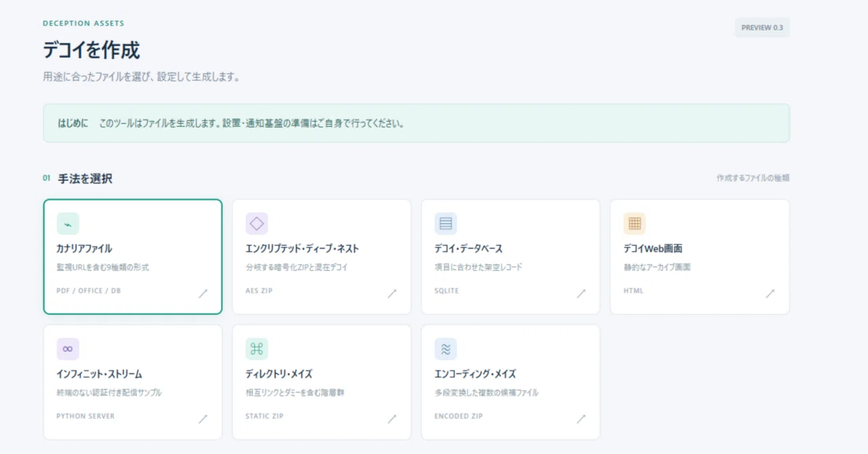Choose the インフィニット・ストリーム method title

click(100, 374)
